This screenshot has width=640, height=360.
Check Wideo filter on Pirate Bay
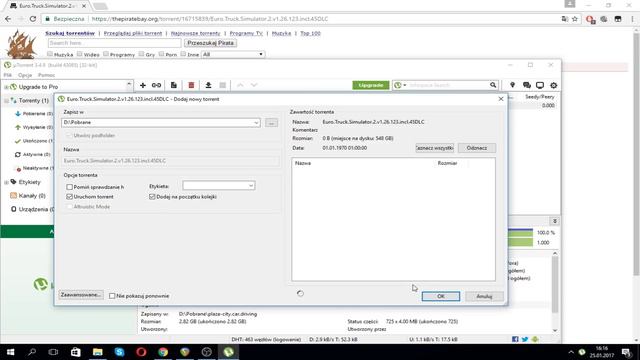(x=80, y=54)
